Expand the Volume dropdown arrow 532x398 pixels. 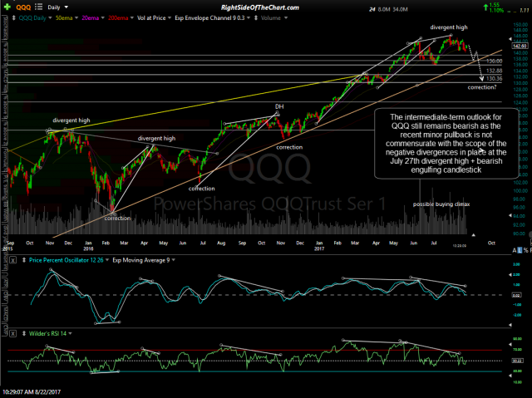(286, 18)
